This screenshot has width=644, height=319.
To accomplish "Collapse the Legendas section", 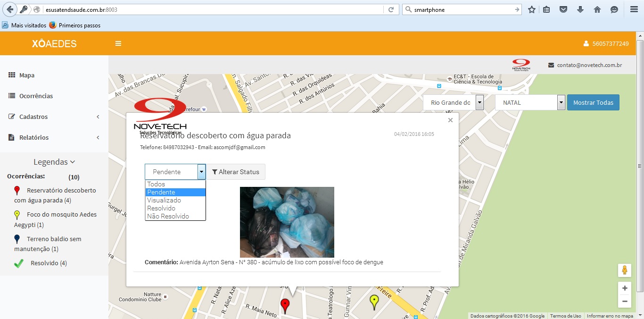I will [x=54, y=162].
